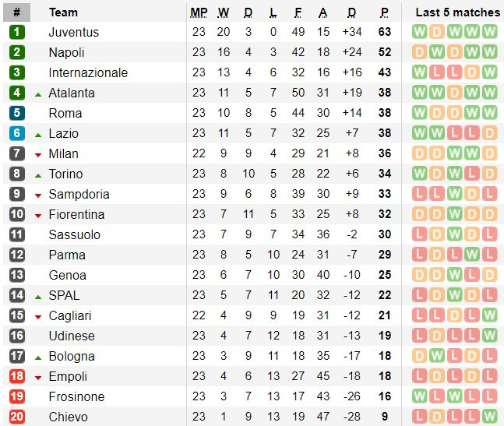Click Empoli's red rank 18 badge
Viewport: 504px width, 426px height.
click(x=17, y=376)
